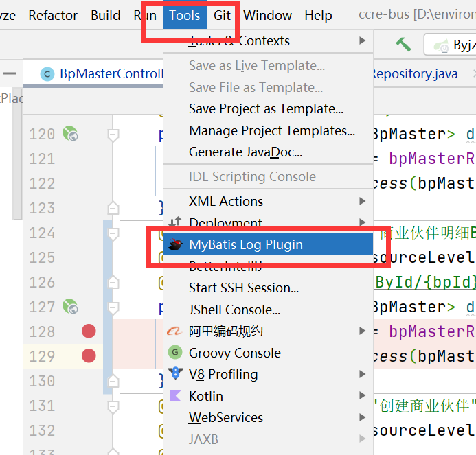
Task: Toggle breakpoint on line 128
Action: (x=89, y=331)
